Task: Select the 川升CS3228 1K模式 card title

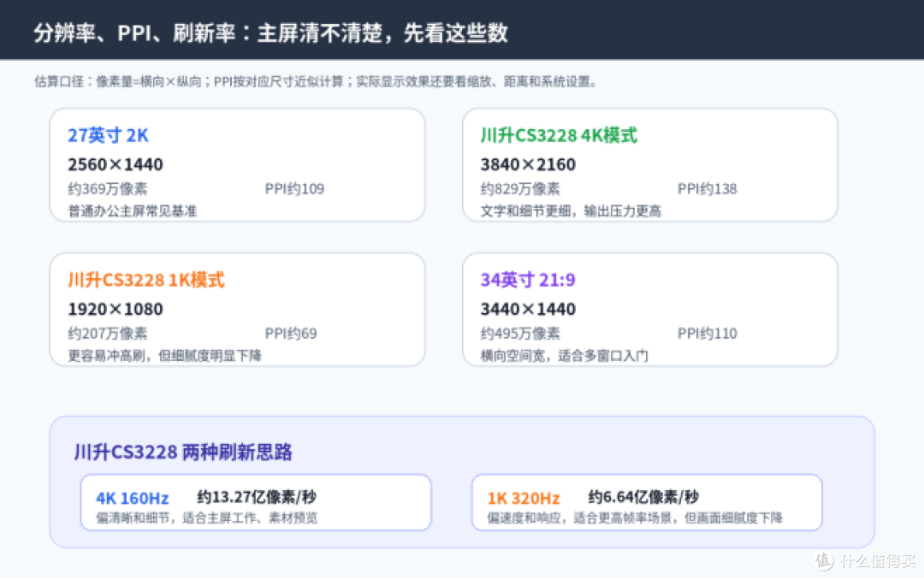Action: tap(146, 280)
